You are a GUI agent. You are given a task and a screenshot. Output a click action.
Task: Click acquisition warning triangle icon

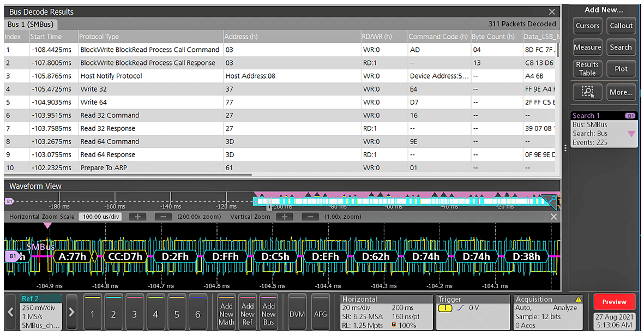(578, 299)
